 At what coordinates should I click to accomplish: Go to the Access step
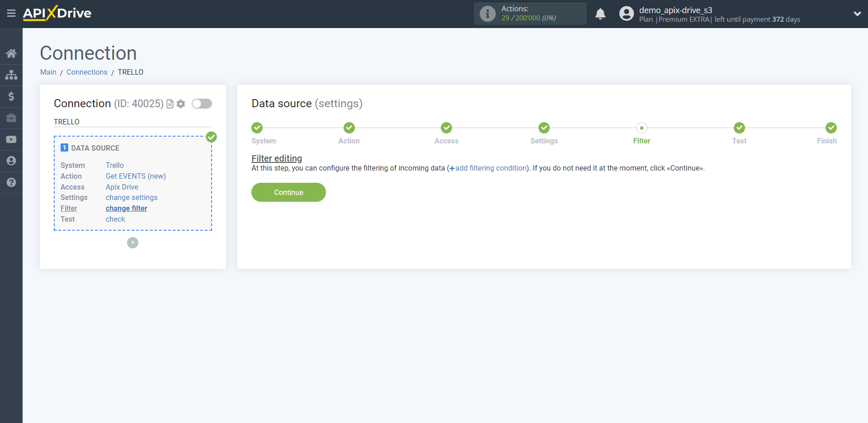(447, 128)
